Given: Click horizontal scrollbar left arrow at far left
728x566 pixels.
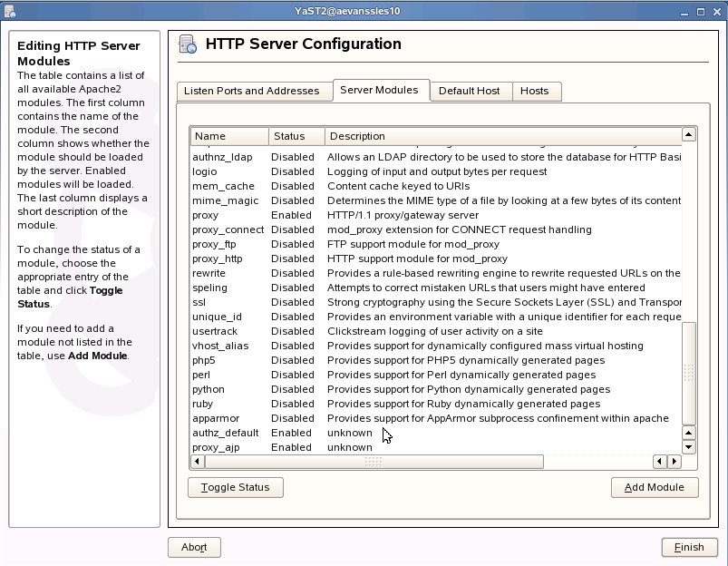Looking at the screenshot, I should click(x=198, y=462).
